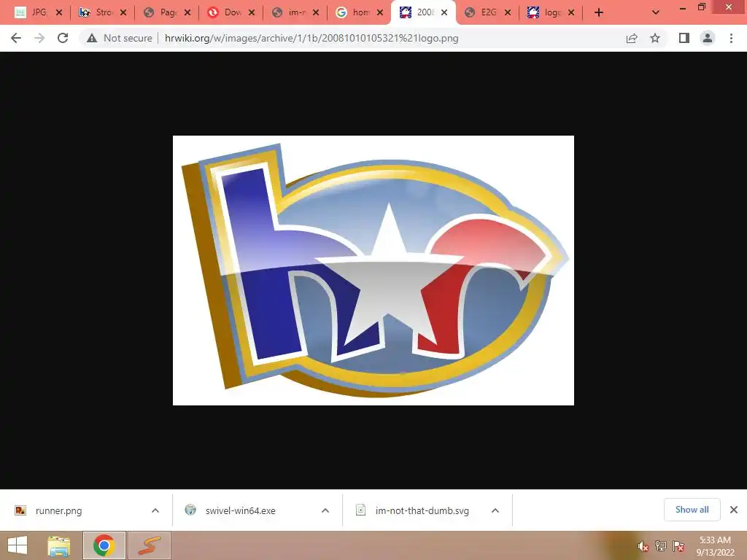Screen dimensions: 747x560
Task: Click the forward navigation arrow
Action: point(39,38)
